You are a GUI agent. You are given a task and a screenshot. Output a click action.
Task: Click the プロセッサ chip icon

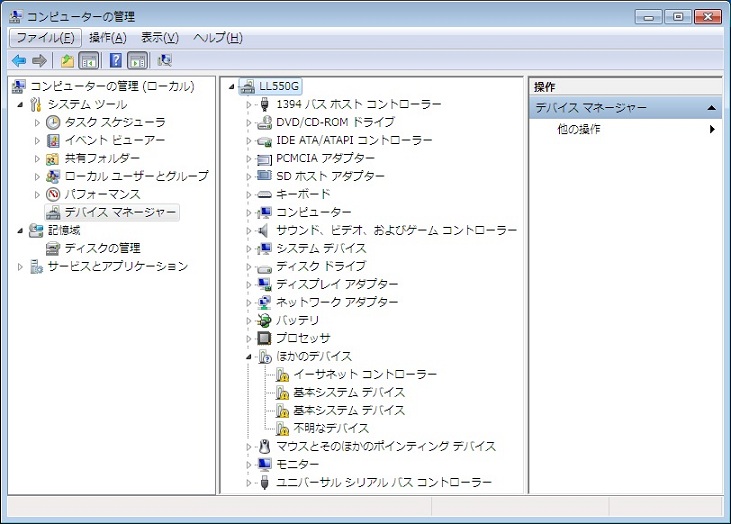(264, 338)
